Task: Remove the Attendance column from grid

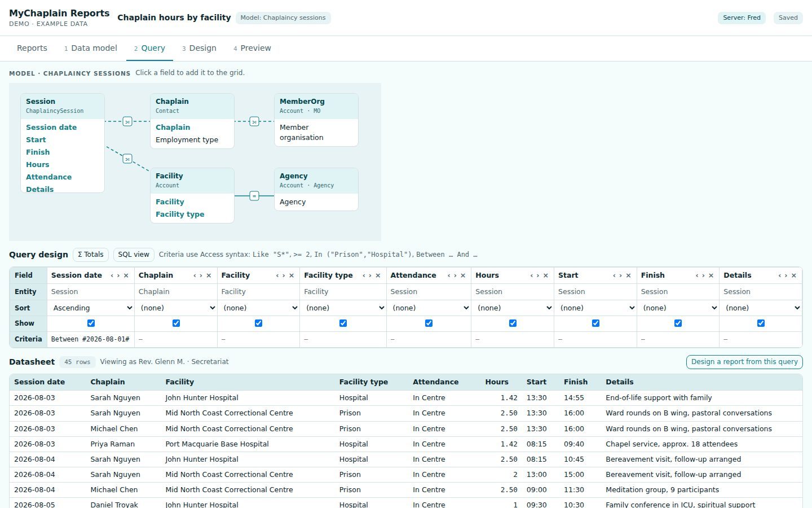Action: coord(463,275)
